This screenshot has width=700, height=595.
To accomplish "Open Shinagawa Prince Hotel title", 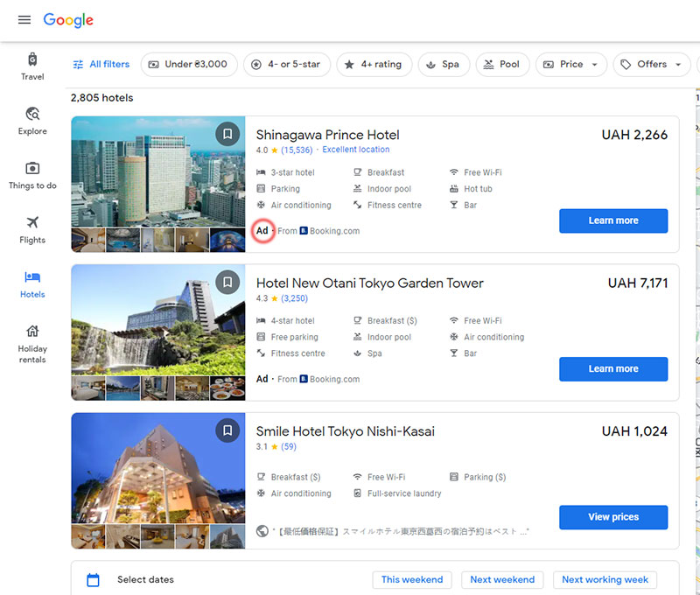I will coord(327,135).
